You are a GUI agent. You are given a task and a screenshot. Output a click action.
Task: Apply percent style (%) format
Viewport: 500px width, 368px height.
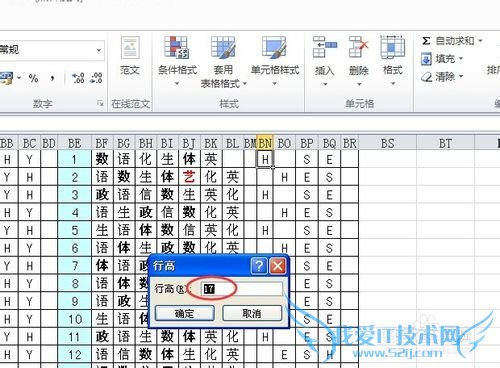33,78
